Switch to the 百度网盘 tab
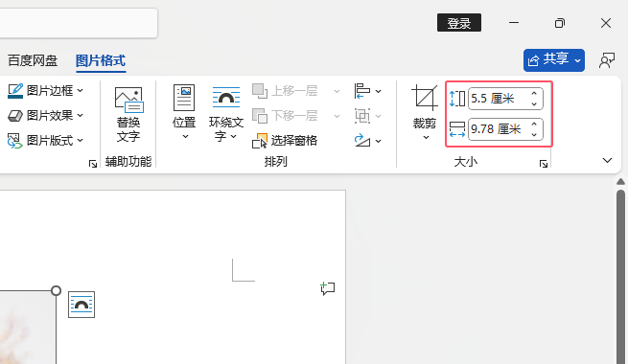The width and height of the screenshot is (628, 364). [x=33, y=60]
